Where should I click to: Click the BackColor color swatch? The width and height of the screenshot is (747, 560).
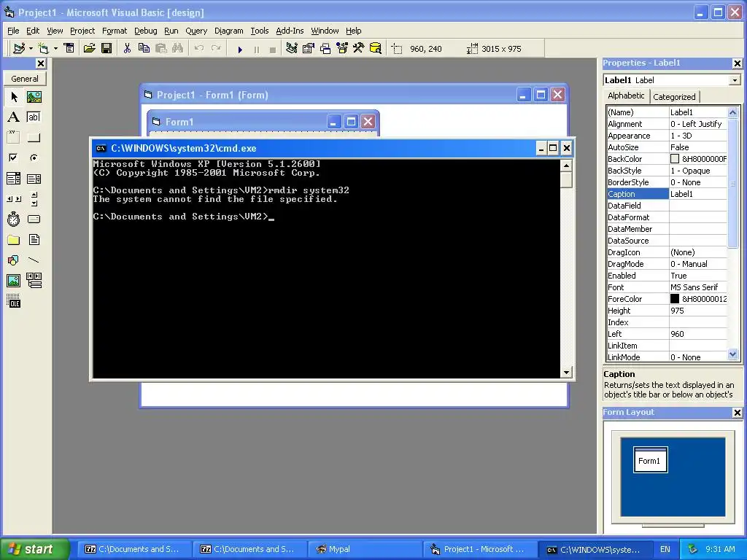point(675,158)
